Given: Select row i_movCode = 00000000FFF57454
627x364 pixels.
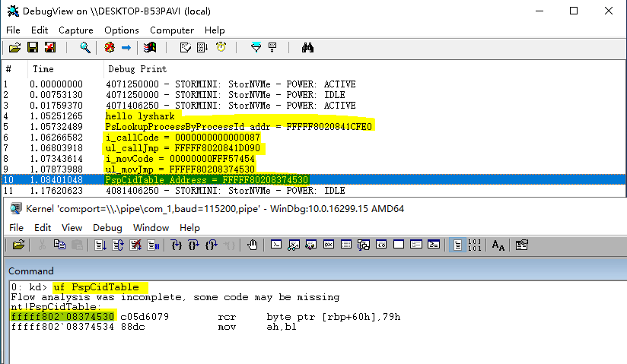Looking at the screenshot, I should pos(313,159).
